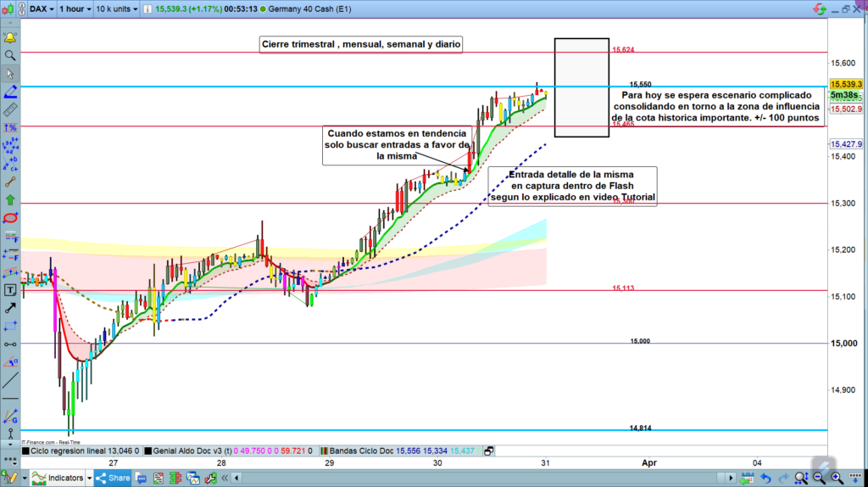Click the alert bell icon
The height and width of the screenshot is (487, 868).
10,38
